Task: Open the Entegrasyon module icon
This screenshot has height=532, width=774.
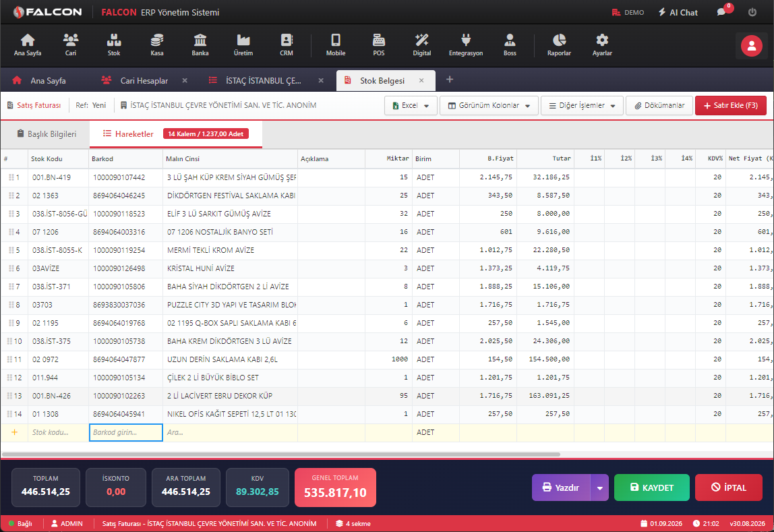Action: pyautogui.click(x=465, y=45)
